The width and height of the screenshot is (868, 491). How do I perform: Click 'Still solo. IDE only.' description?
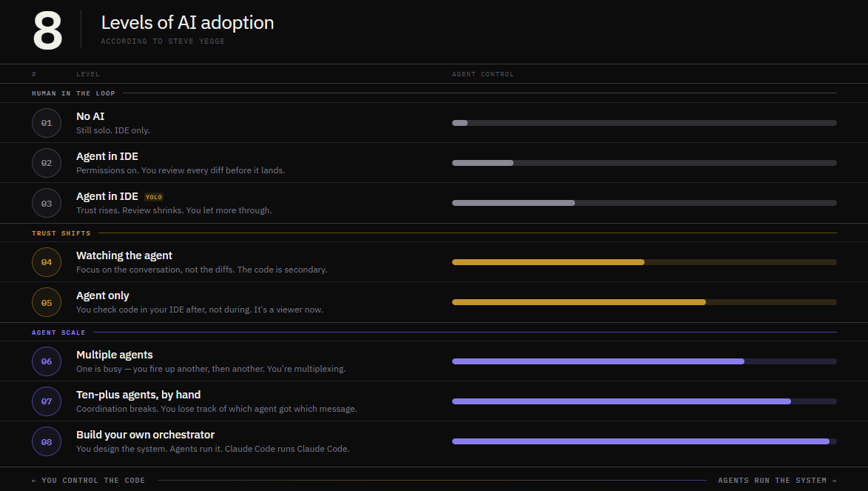click(x=113, y=130)
